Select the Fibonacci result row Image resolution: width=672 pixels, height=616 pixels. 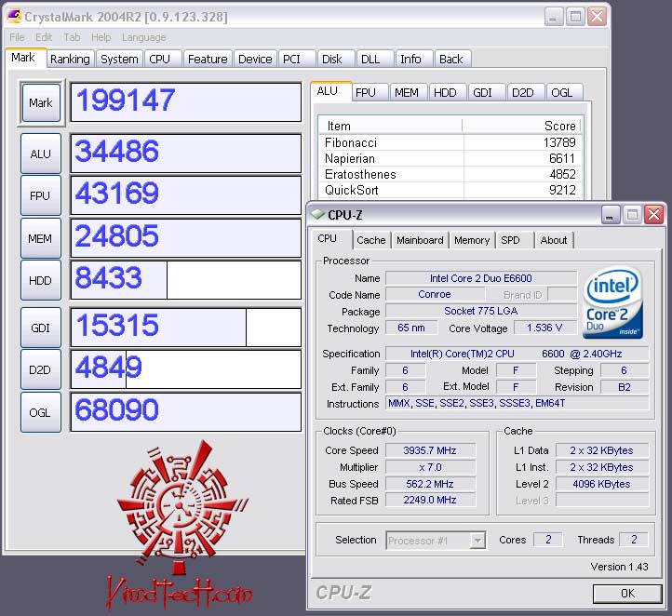coord(450,142)
